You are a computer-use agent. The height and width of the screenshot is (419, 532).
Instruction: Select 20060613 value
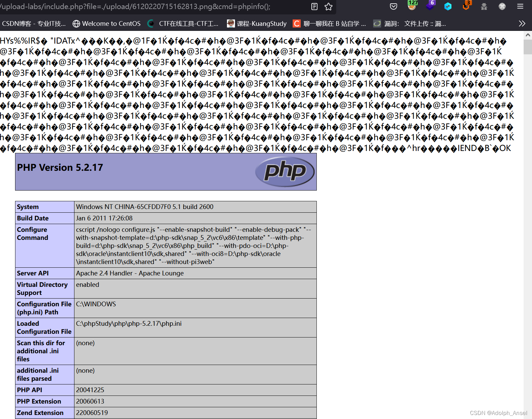pos(90,401)
